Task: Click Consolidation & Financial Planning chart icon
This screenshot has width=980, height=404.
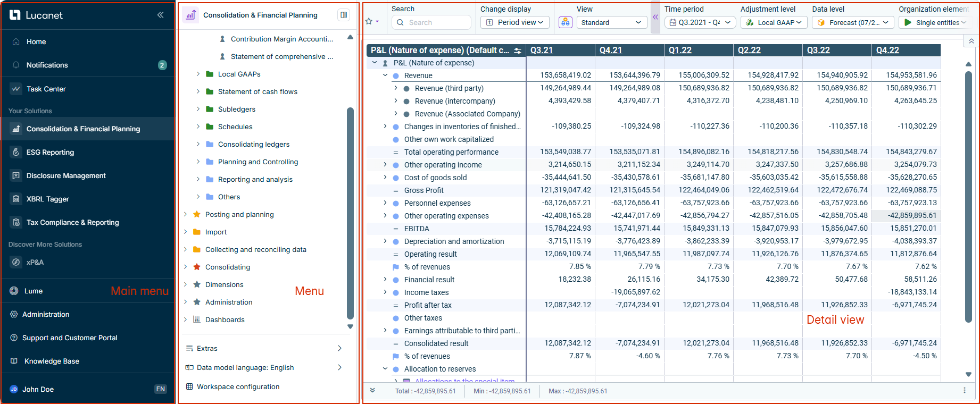Action: point(190,15)
